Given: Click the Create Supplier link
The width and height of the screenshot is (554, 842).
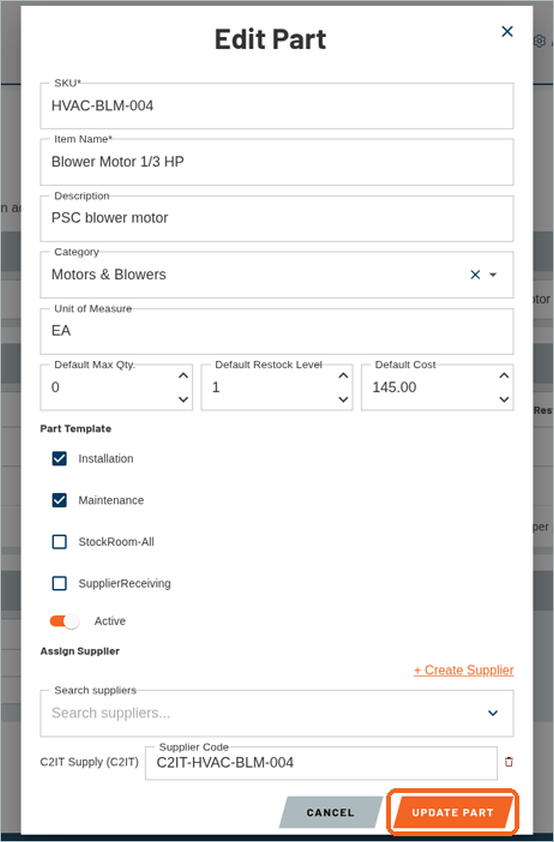Looking at the screenshot, I should [464, 670].
